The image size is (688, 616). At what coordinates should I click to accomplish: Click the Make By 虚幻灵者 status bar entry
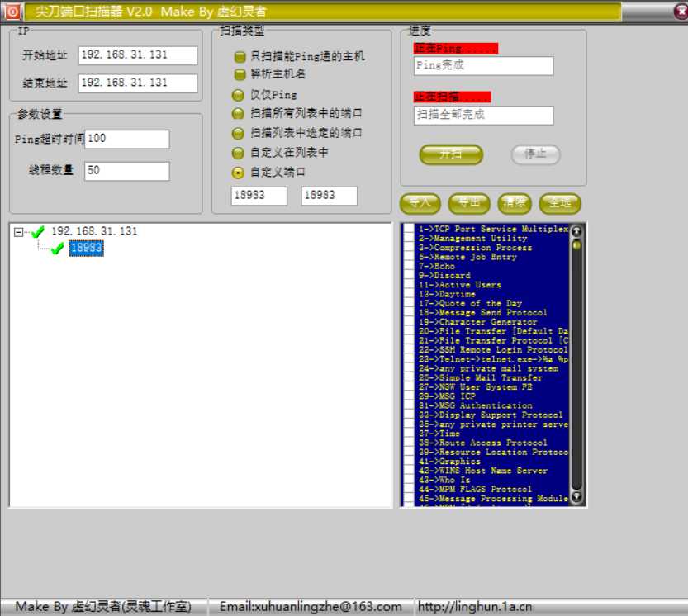(x=103, y=607)
